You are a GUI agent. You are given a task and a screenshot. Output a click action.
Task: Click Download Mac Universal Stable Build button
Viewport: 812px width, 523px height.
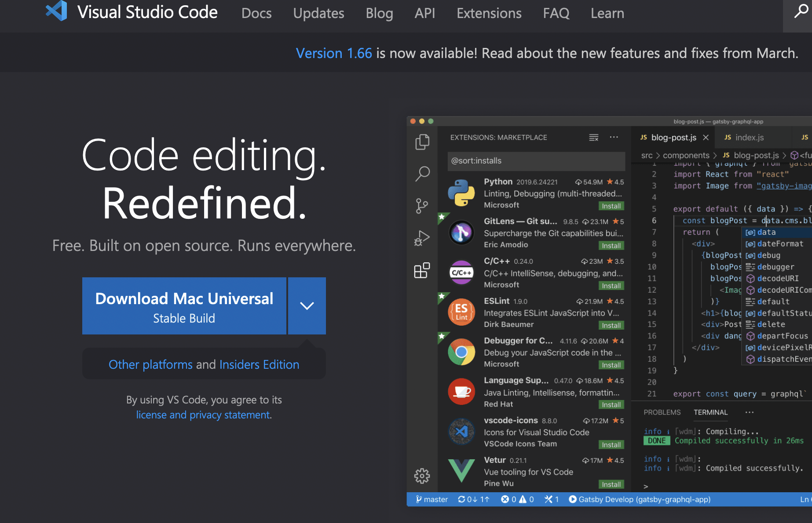pyautogui.click(x=184, y=306)
